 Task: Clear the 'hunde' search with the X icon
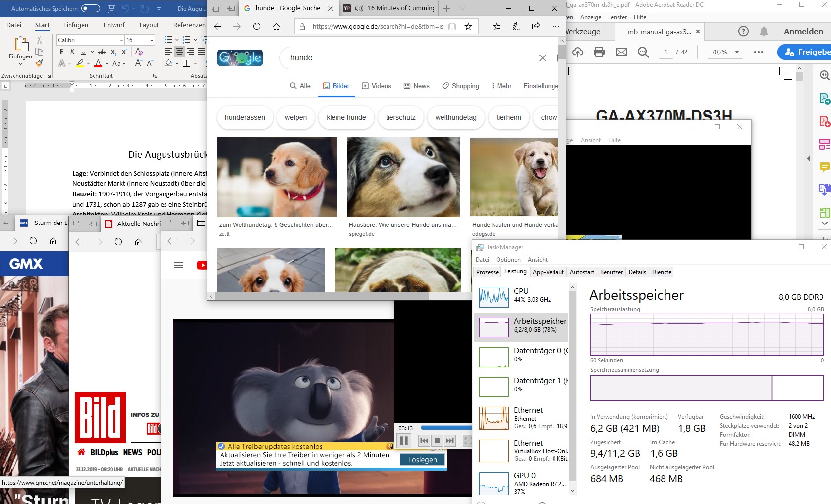(543, 58)
